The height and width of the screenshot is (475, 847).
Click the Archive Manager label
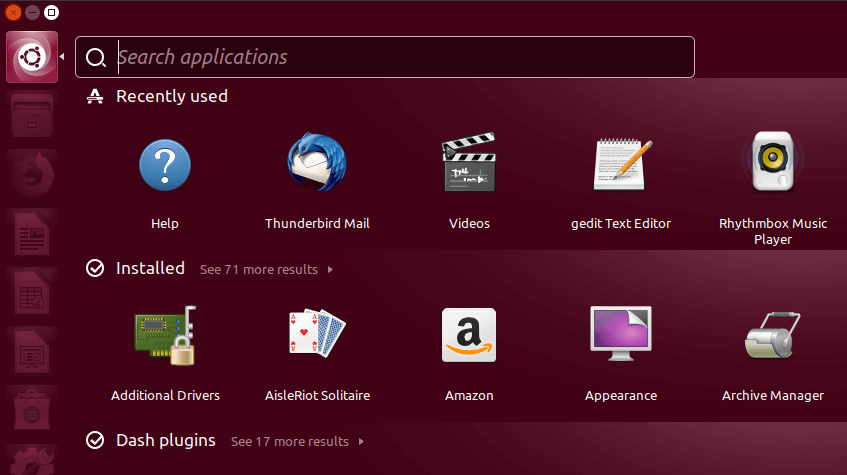point(773,396)
